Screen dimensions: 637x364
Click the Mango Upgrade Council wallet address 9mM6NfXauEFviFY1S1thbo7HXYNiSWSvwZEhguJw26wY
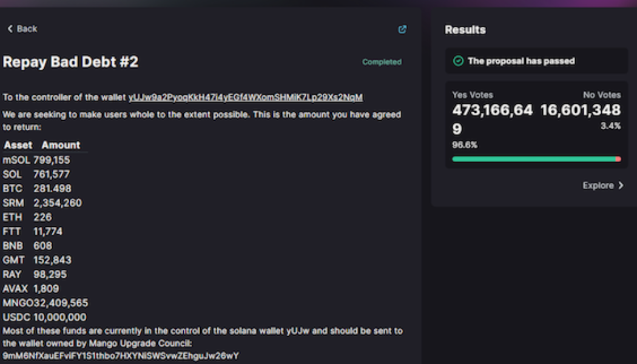(x=121, y=356)
